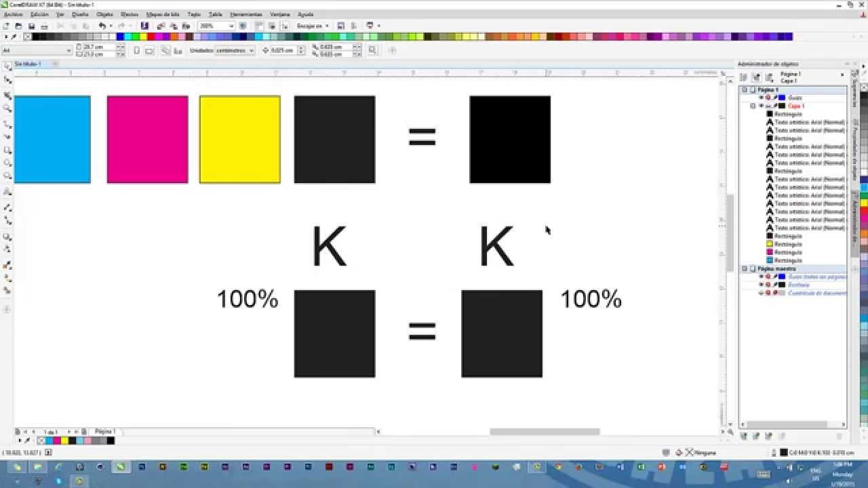868x488 pixels.
Task: Toggle printable icon of Escritorio layer
Action: click(x=768, y=285)
